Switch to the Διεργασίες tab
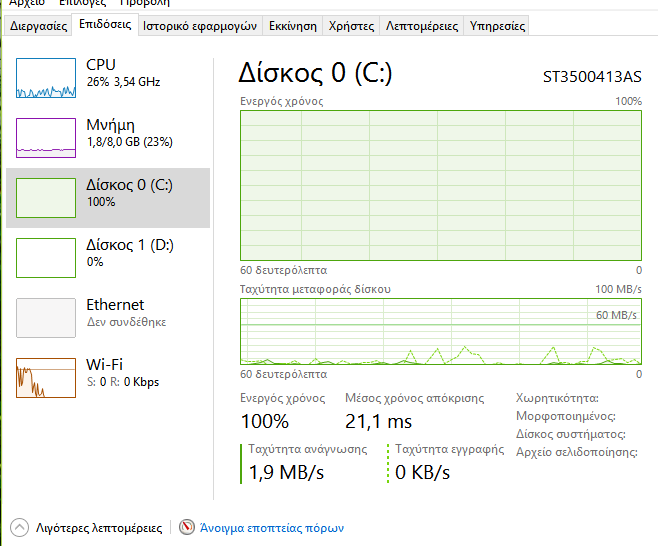Screen dimensions: 658x546 [x=38, y=26]
